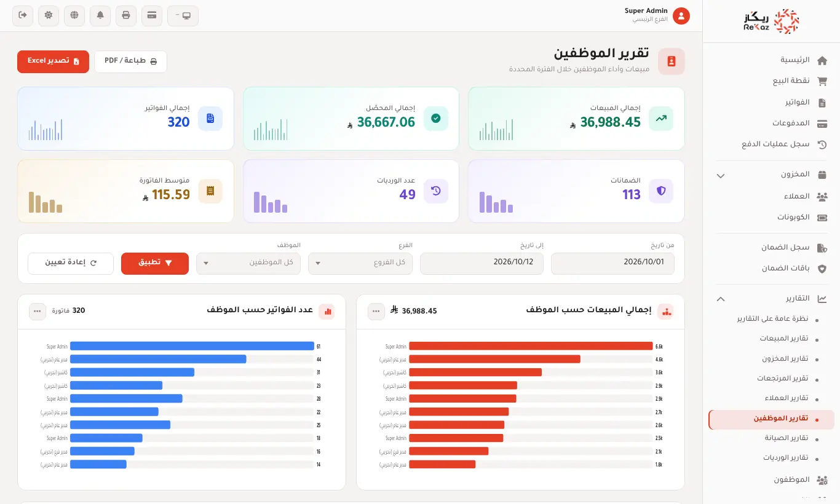Click the Super Admin user avatar
Viewport: 840px width, 504px height.
point(681,16)
